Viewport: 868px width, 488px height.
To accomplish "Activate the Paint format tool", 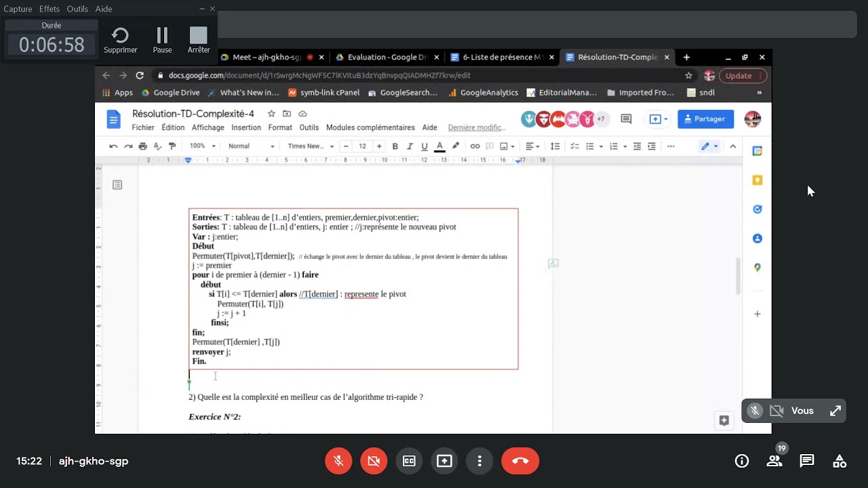I will 172,146.
